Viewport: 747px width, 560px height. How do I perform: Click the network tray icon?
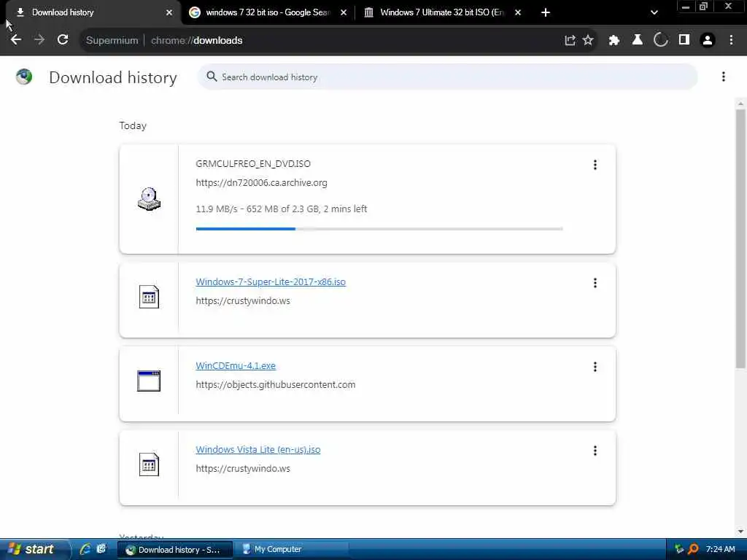pyautogui.click(x=679, y=549)
